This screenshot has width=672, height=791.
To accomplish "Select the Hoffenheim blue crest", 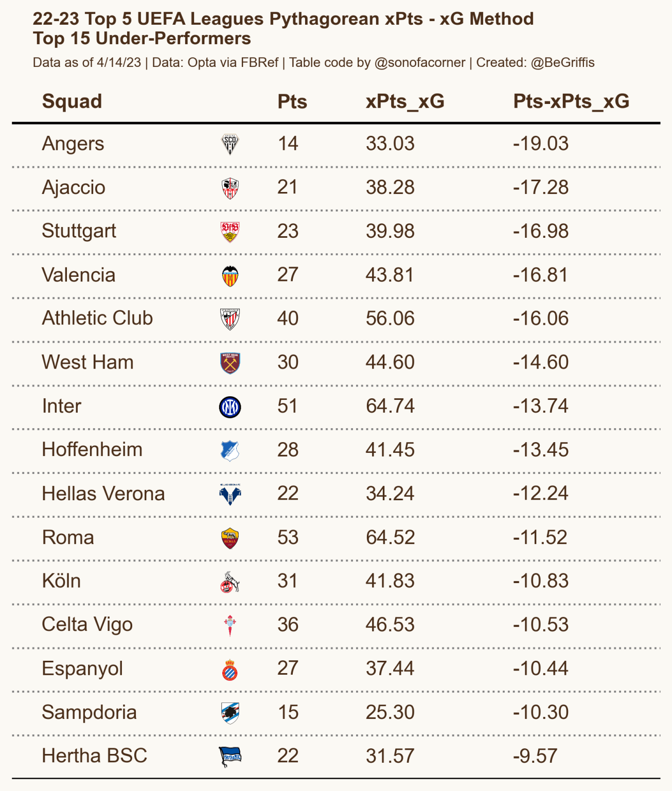I will click(230, 450).
